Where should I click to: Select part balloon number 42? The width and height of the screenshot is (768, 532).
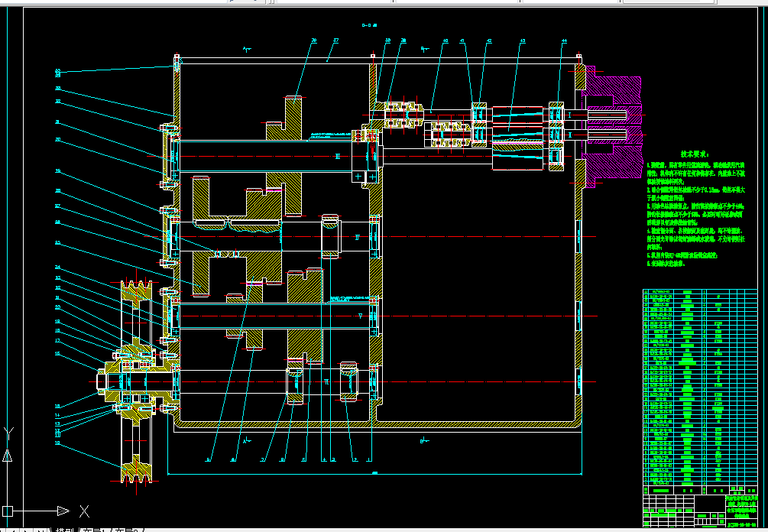[489, 41]
